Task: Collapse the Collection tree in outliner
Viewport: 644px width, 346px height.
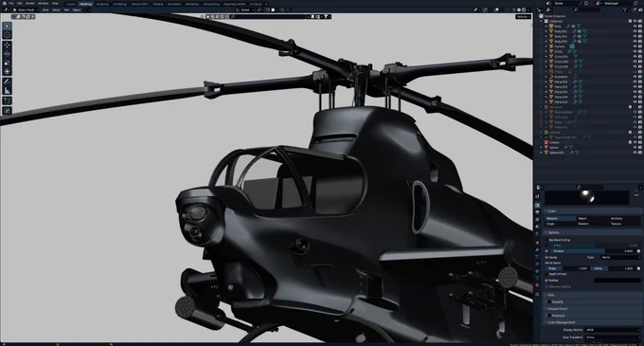Action: (x=542, y=21)
